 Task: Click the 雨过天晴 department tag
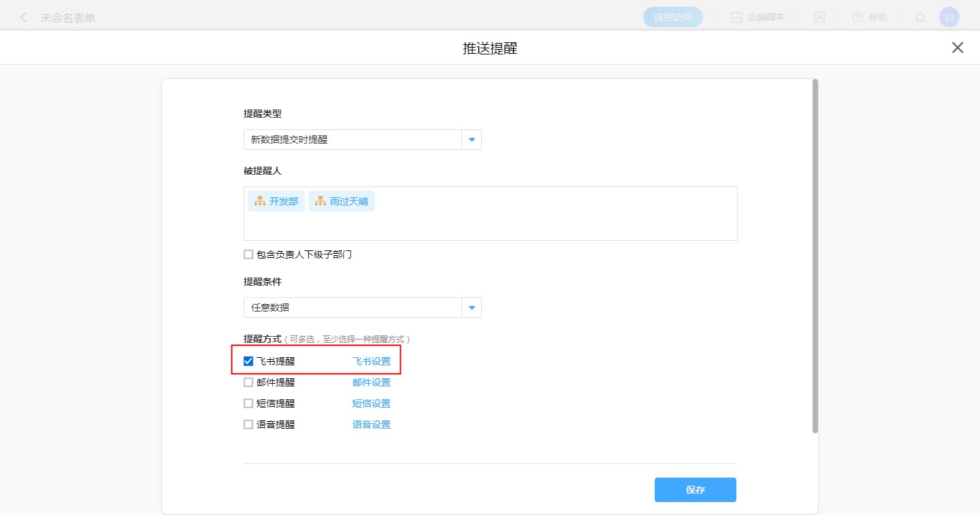tap(342, 201)
